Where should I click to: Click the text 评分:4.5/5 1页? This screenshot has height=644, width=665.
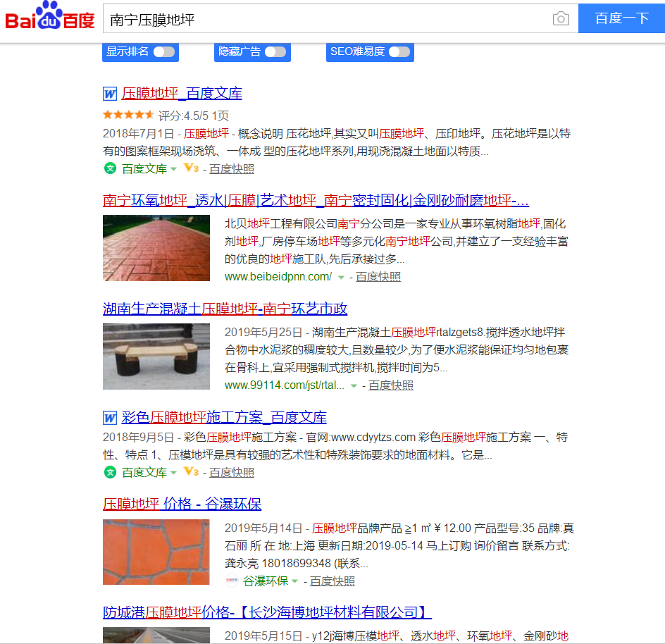point(194,116)
